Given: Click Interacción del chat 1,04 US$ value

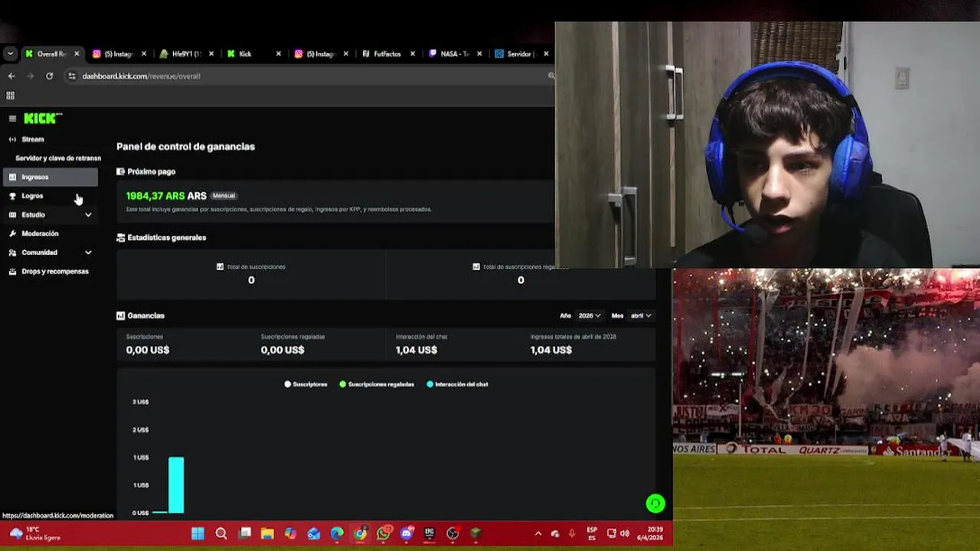Looking at the screenshot, I should tap(416, 350).
